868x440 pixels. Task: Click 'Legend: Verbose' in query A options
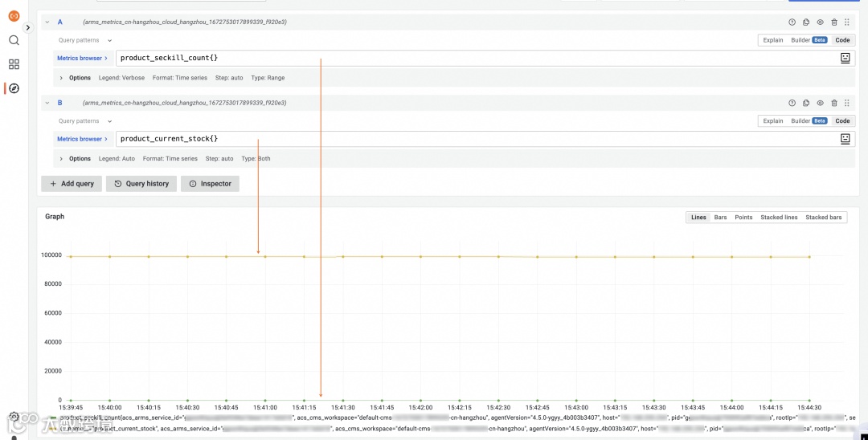click(122, 78)
